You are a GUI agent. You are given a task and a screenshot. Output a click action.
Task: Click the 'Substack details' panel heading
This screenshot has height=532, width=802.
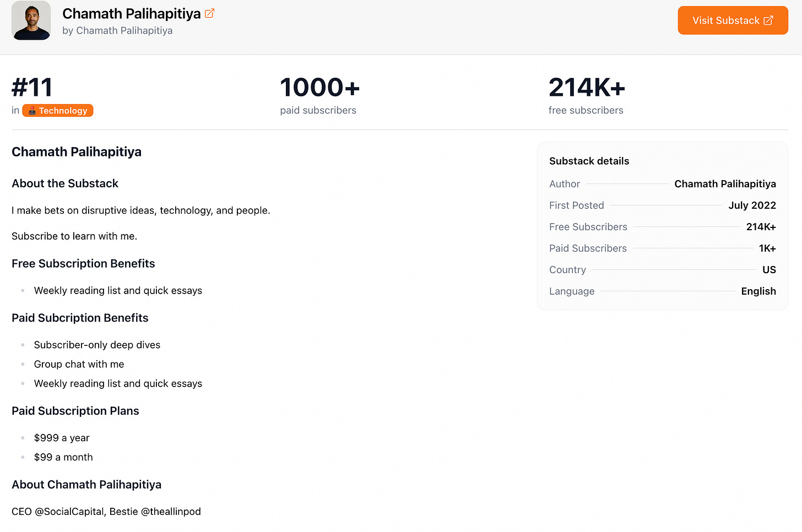coord(589,161)
